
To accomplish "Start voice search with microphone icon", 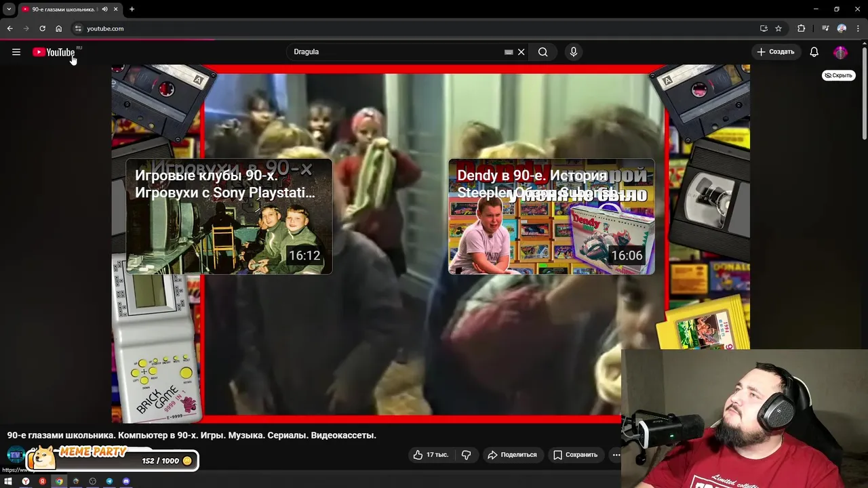I will (x=573, y=52).
